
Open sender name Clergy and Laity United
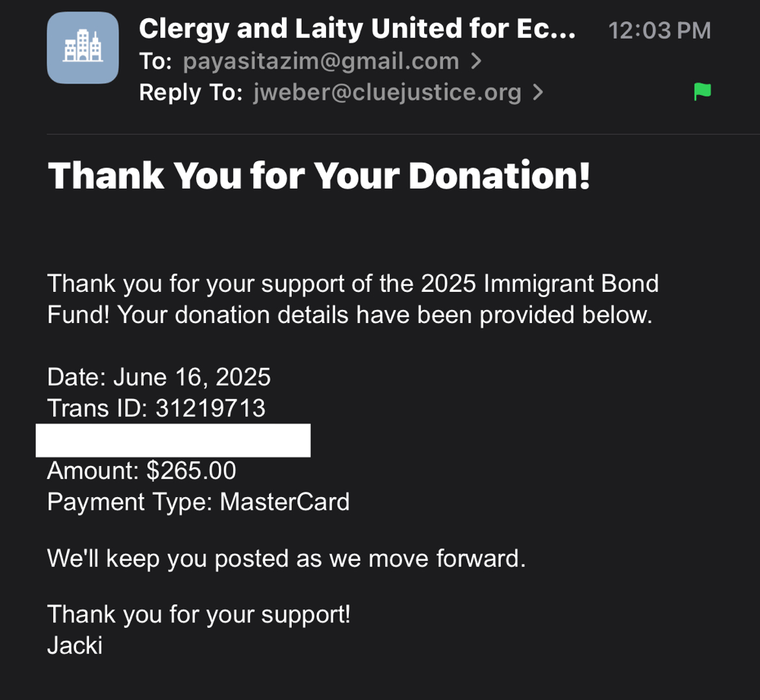coord(357,29)
